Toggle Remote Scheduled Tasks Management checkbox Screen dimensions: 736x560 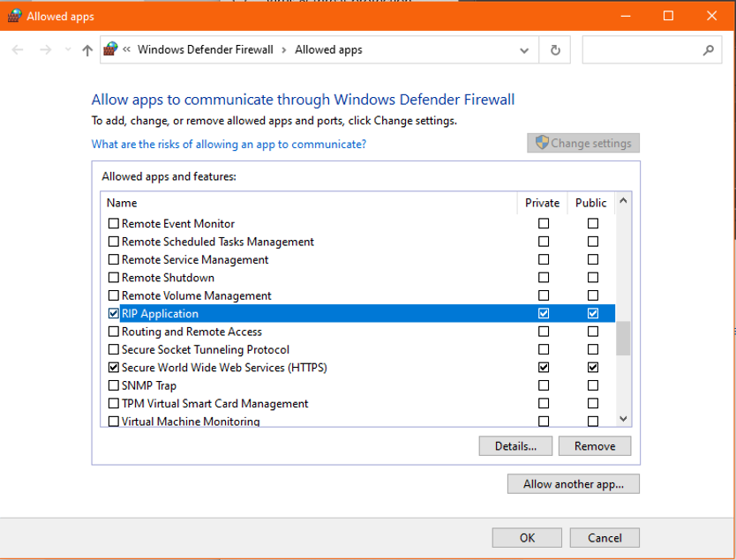pos(114,242)
